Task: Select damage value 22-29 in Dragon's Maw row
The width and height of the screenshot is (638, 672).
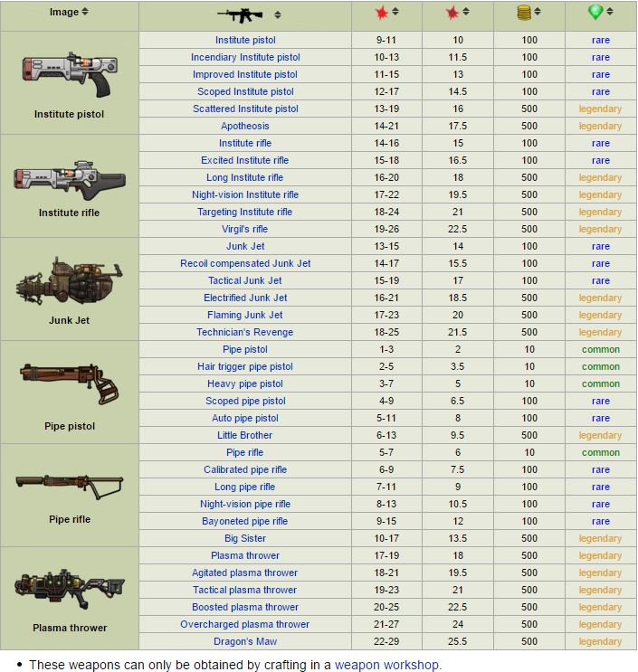Action: [x=386, y=641]
